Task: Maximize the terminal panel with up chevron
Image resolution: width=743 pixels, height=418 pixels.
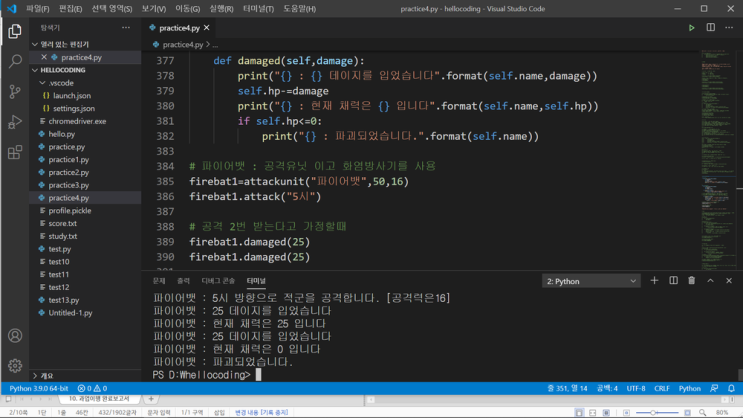Action: coord(710,281)
